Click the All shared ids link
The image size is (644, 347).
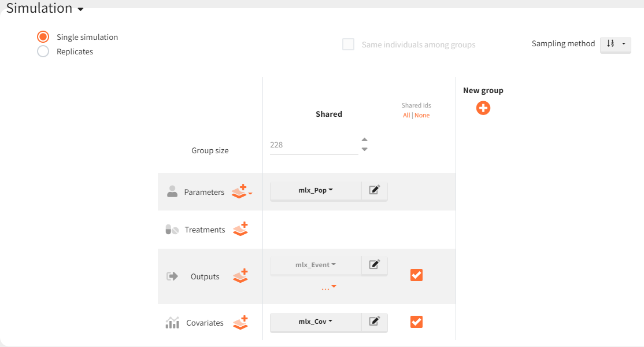(x=406, y=115)
